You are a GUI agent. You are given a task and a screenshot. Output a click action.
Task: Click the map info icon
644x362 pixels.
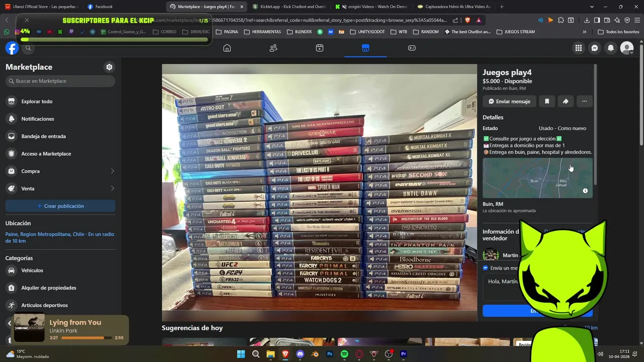[585, 191]
